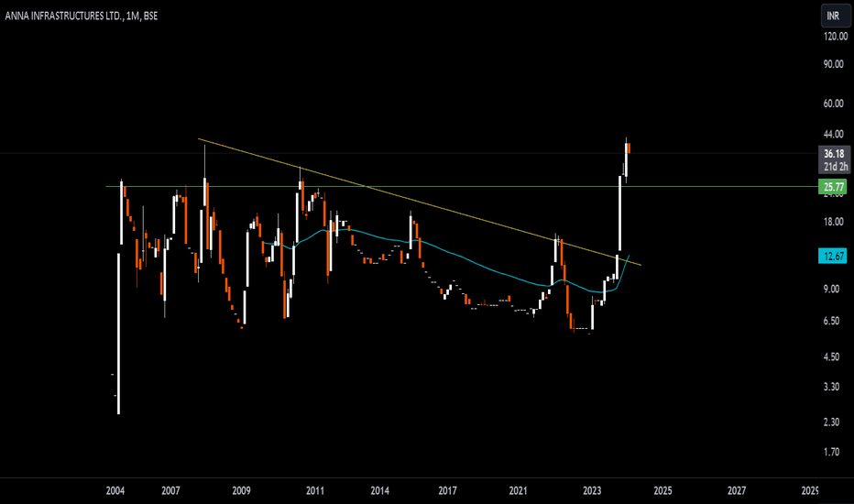Click the 2027 time axis label
The width and height of the screenshot is (854, 504).
pyautogui.click(x=737, y=490)
